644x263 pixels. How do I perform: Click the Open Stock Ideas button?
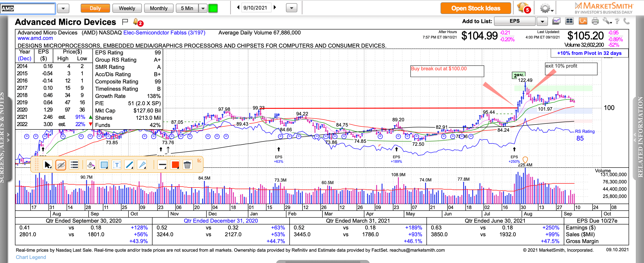(x=475, y=8)
